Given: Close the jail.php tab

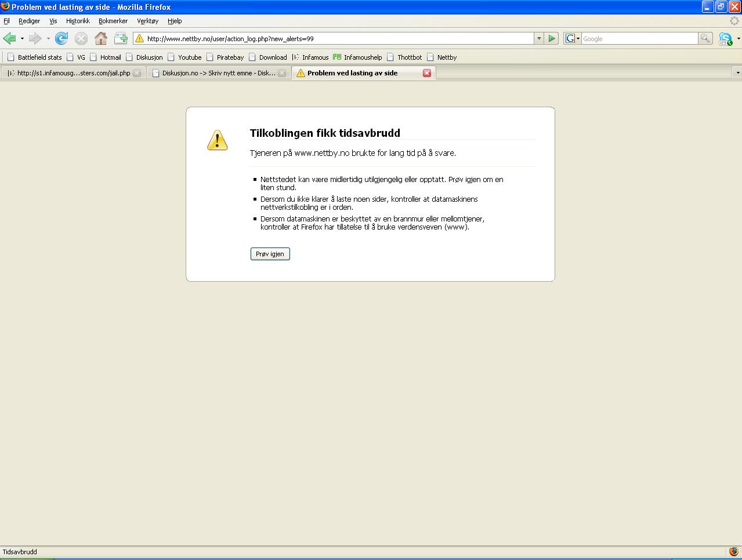Looking at the screenshot, I should click(x=137, y=73).
